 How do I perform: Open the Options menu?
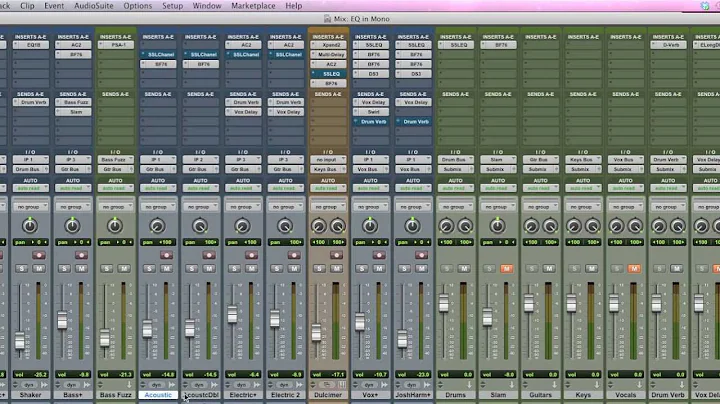pos(137,6)
